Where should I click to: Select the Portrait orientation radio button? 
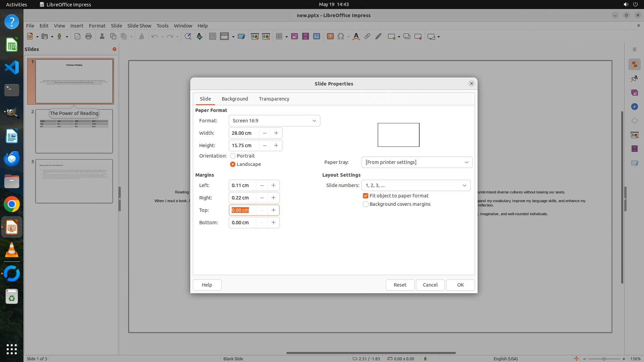pos(233,156)
